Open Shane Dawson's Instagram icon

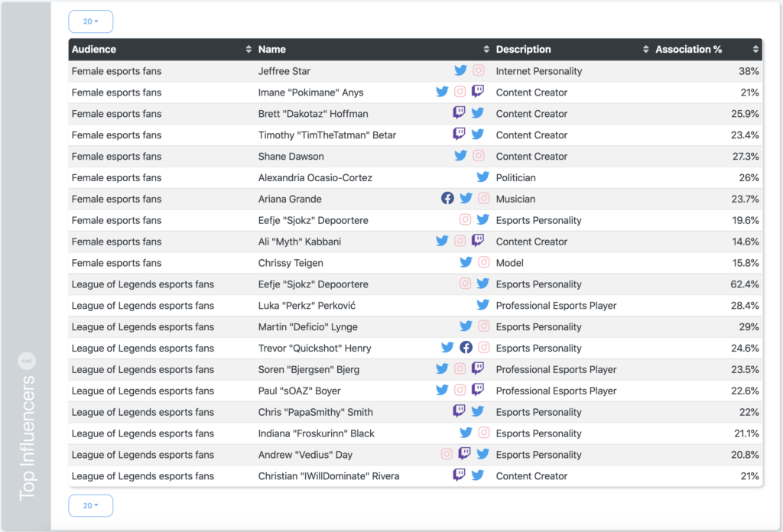[x=479, y=156]
